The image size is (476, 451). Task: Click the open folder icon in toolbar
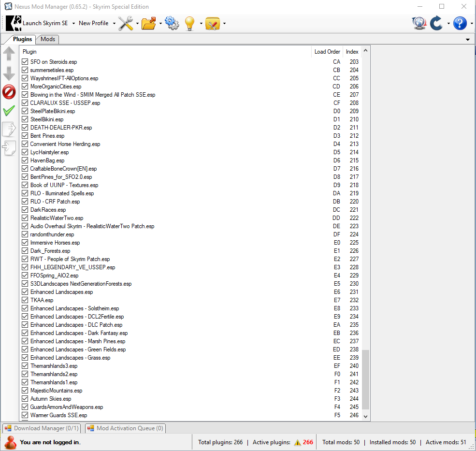[148, 23]
